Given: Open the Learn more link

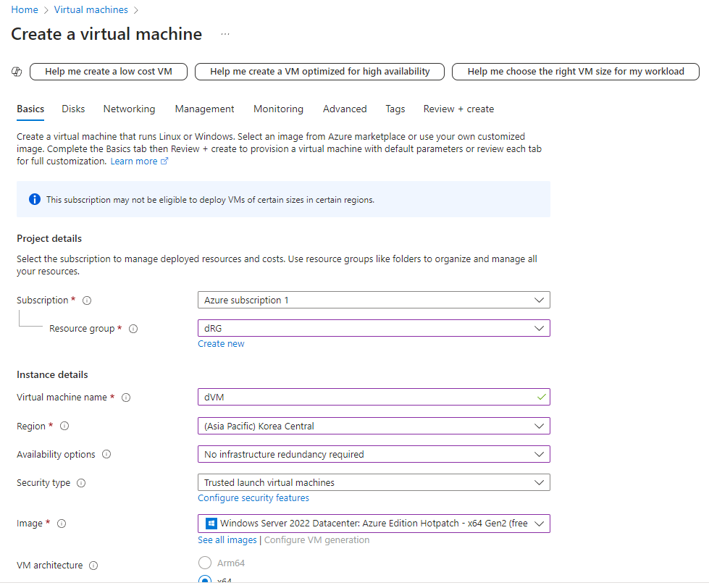Looking at the screenshot, I should click(x=134, y=161).
